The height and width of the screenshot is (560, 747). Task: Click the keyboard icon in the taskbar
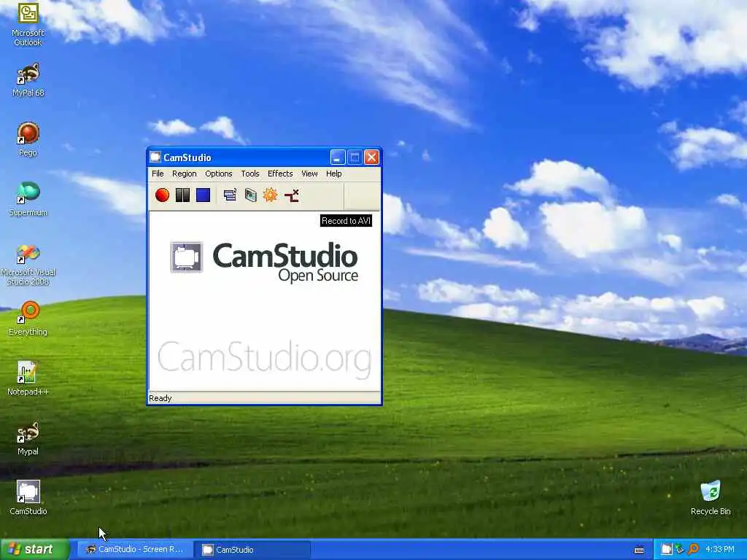(x=639, y=550)
